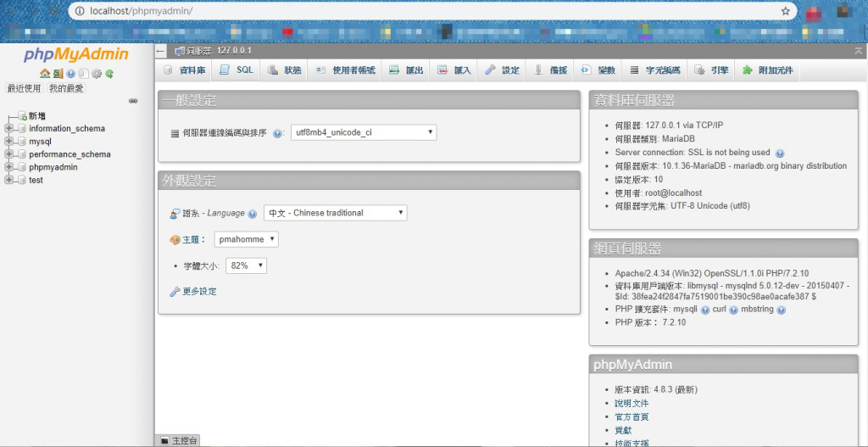
Task: Click help icon next to mbstring extension
Action: point(781,310)
